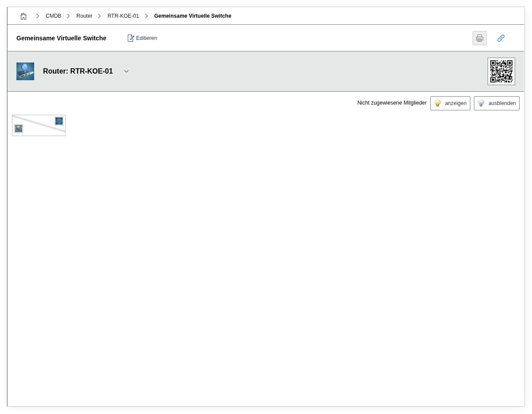Copy the page link via chain icon

[x=500, y=38]
